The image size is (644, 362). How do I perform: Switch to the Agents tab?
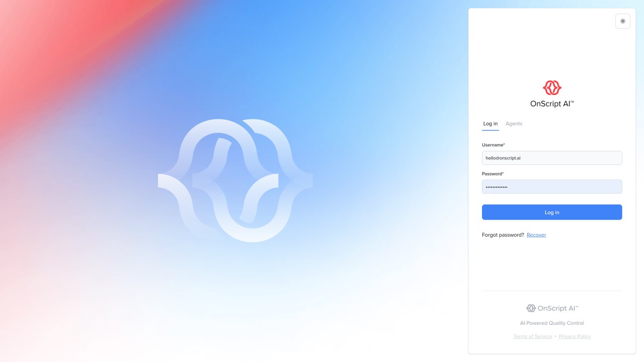pyautogui.click(x=514, y=124)
